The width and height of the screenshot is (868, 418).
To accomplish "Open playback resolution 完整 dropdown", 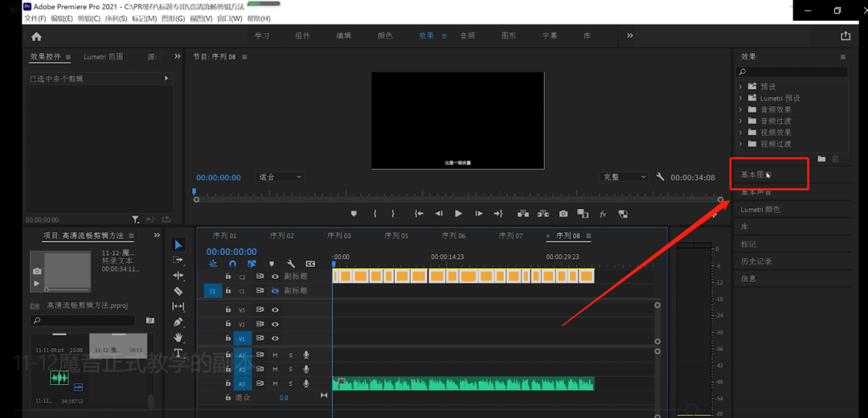I will [624, 177].
